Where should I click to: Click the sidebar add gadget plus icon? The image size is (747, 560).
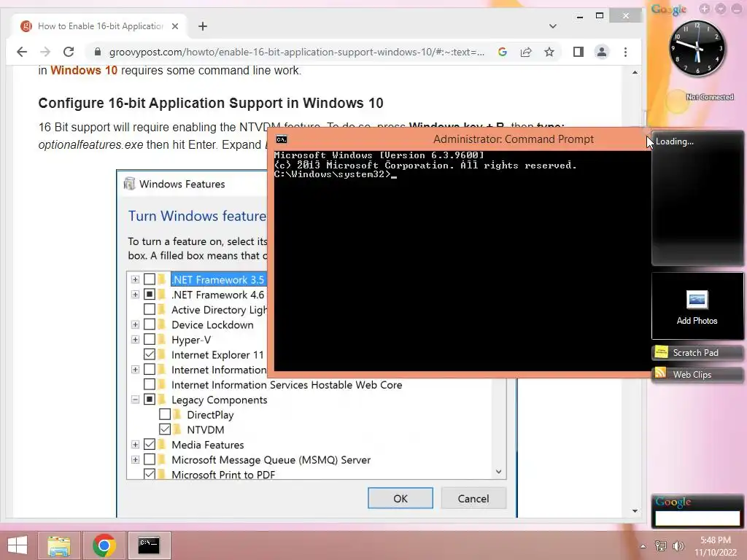(705, 9)
